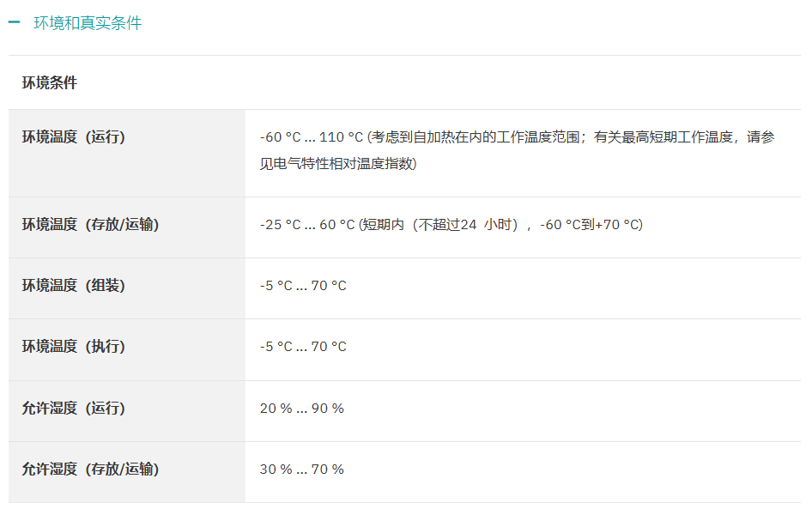Select the 允许湿度 (存放/运输) label
The image size is (812, 515).
pyautogui.click(x=91, y=469)
